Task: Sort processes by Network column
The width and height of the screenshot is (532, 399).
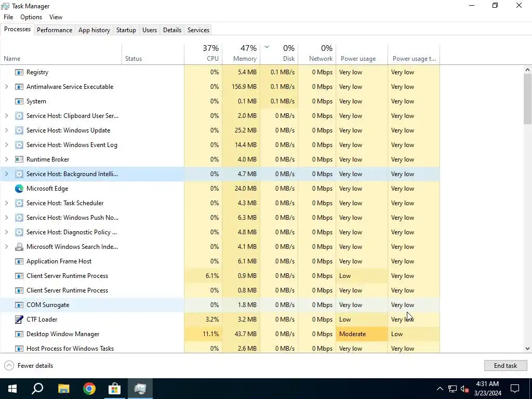Action: point(317,54)
